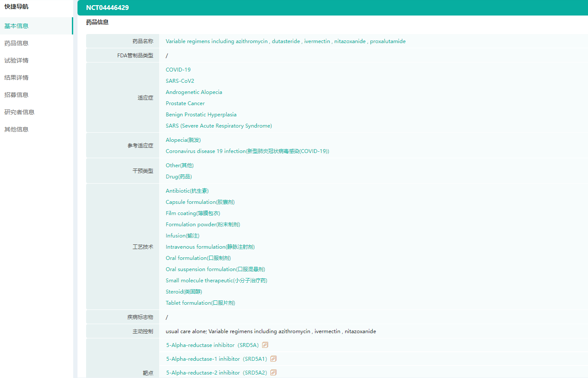Click edit icon next to 5-Alpha-reductase inhibitor (SRD5A)
588x378 pixels.
(x=265, y=345)
